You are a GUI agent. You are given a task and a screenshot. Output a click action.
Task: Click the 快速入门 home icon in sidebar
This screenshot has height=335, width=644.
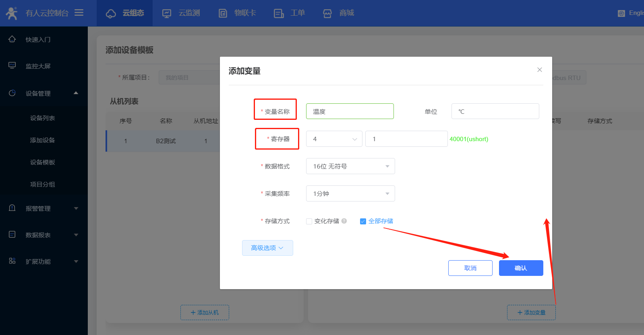(x=12, y=39)
